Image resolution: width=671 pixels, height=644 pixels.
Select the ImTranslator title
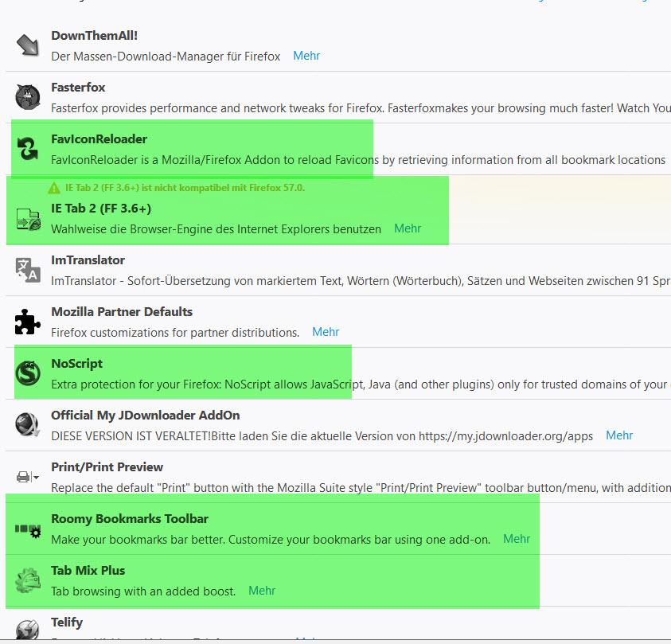tap(88, 260)
